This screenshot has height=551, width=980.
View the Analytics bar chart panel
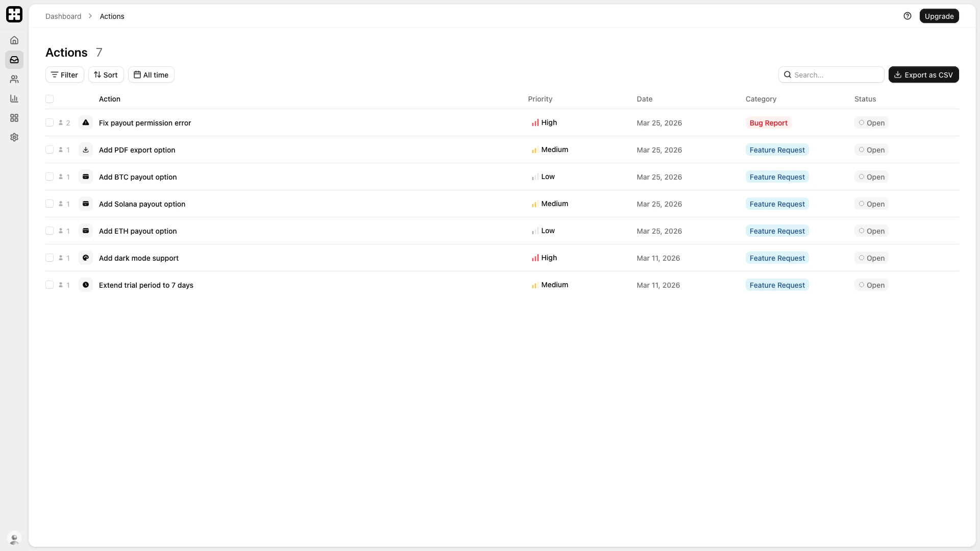tap(14, 98)
